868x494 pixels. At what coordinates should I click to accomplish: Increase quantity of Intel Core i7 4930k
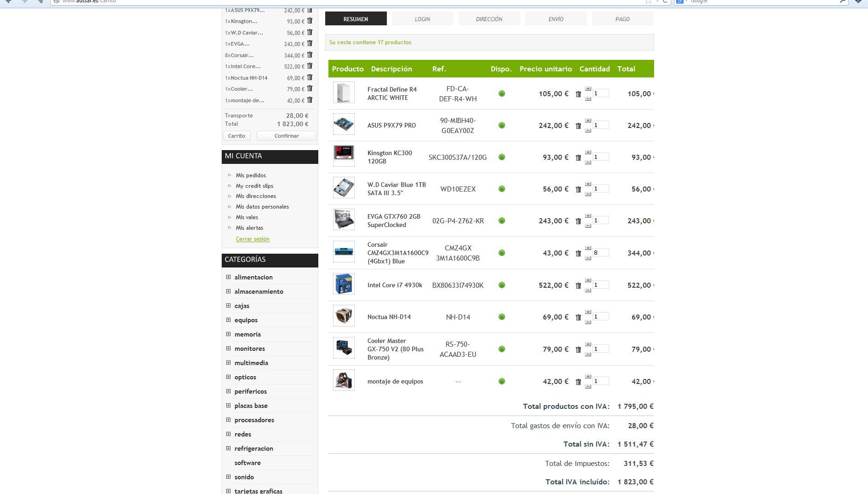tap(588, 280)
